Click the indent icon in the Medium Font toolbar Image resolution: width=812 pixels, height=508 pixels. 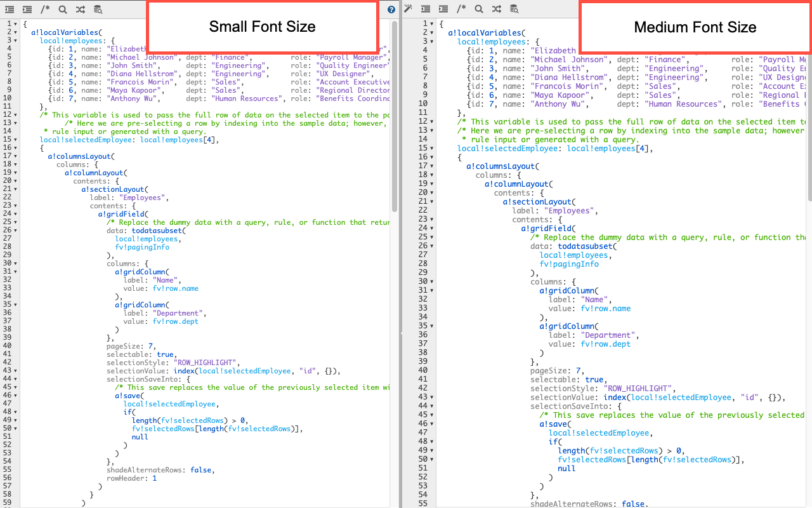click(x=443, y=9)
